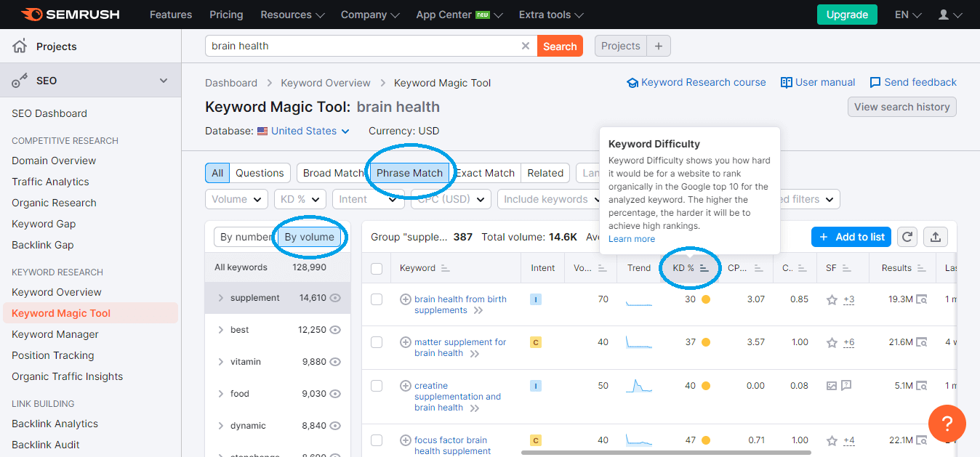The width and height of the screenshot is (980, 457).
Task: Click the green Upgrade button
Action: point(847,15)
